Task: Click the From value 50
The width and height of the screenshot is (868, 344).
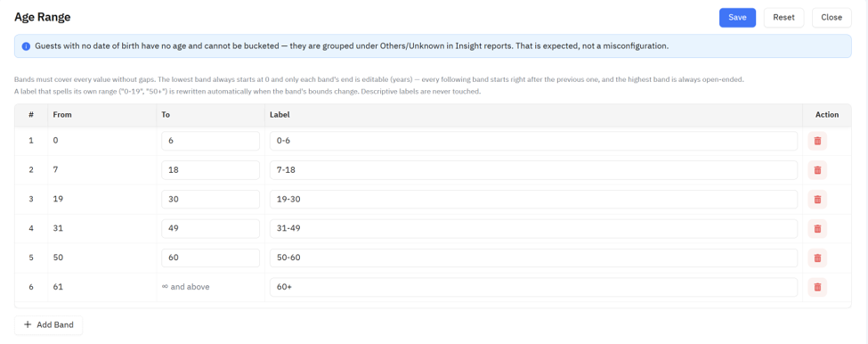Action: tap(58, 258)
